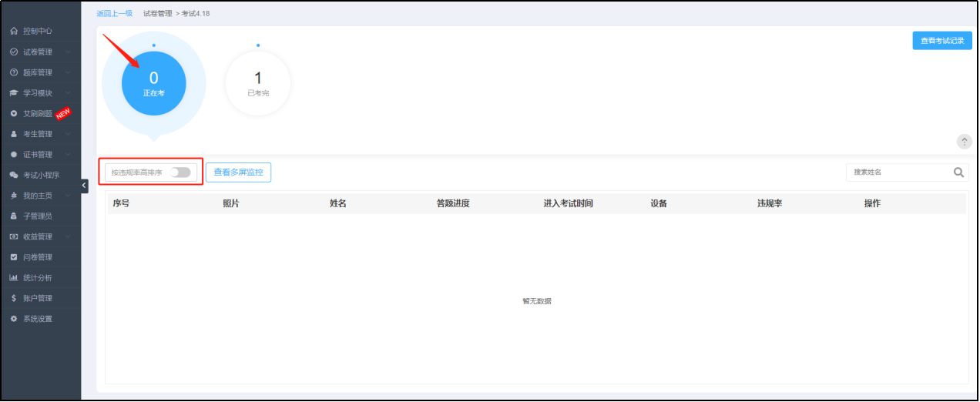The height and width of the screenshot is (402, 980).
Task: Collapse the stats panel with up-arrow circle
Action: [964, 142]
